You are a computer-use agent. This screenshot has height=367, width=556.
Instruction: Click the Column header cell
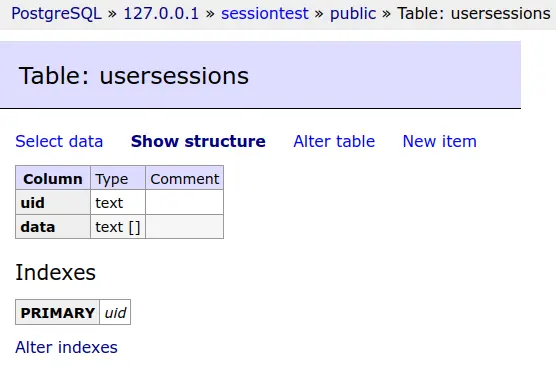pos(53,178)
